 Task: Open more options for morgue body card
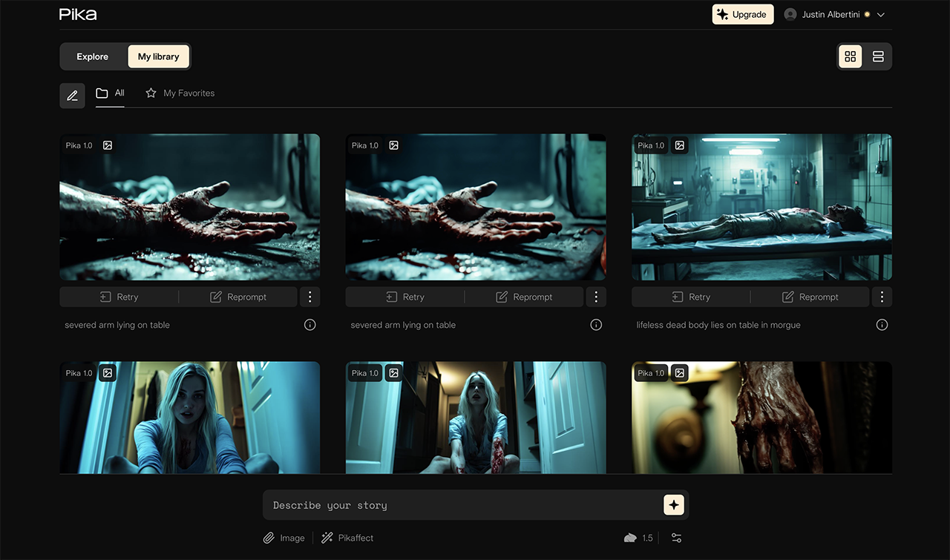click(882, 297)
